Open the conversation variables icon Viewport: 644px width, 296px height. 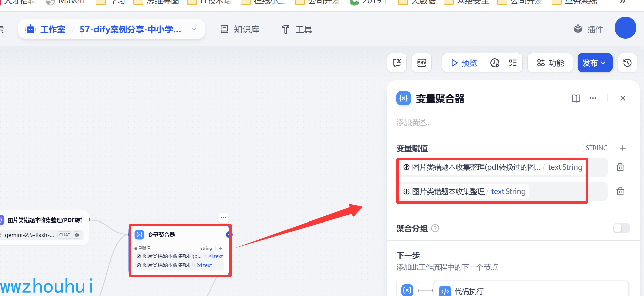[x=397, y=63]
